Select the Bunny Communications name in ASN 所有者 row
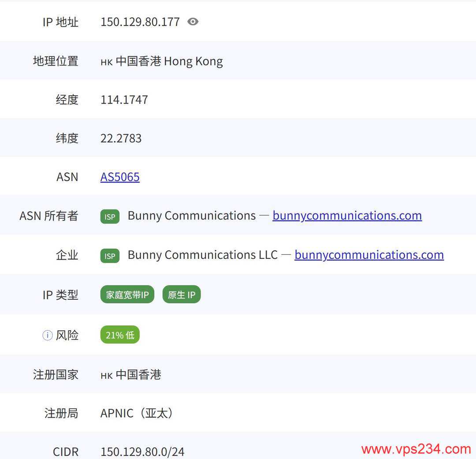 [192, 215]
